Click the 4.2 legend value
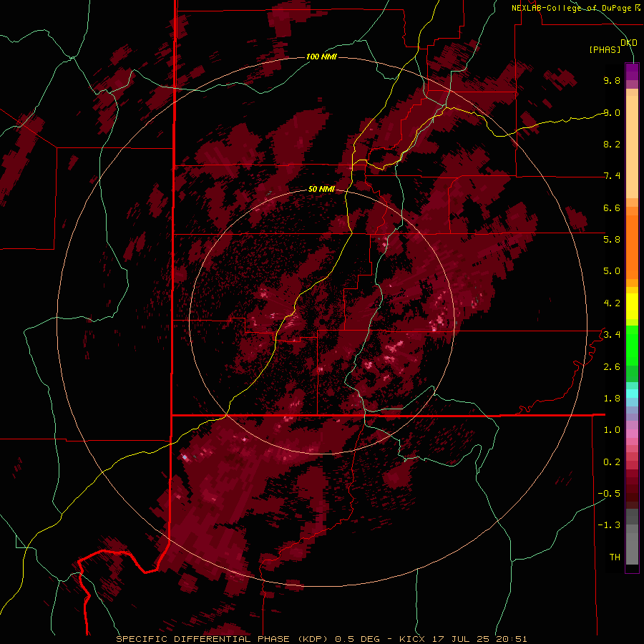The width and height of the screenshot is (644, 644). [x=612, y=303]
